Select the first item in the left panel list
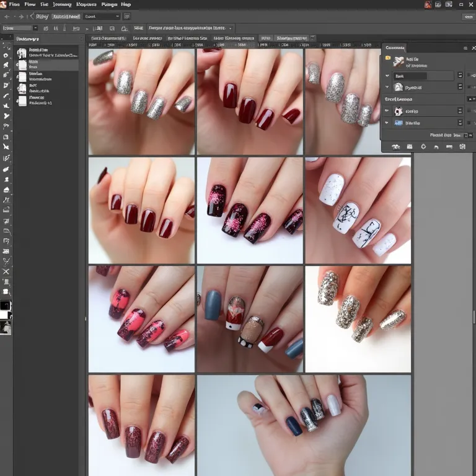 pos(46,53)
